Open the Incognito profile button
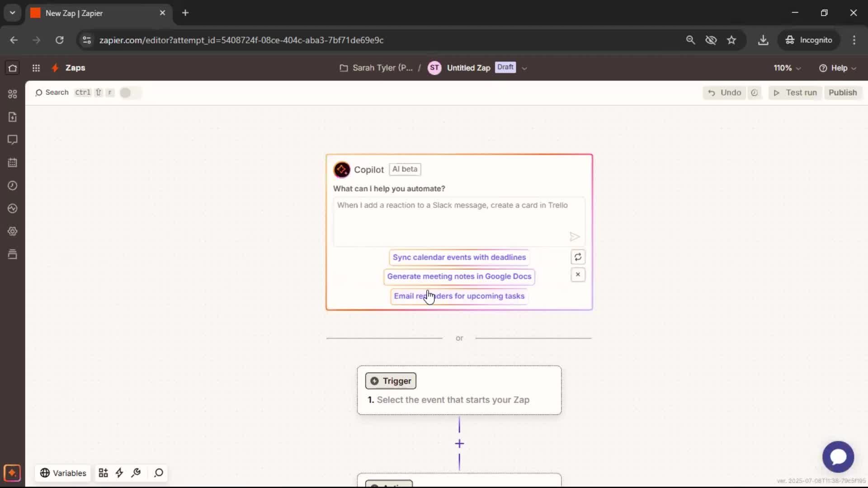 point(808,40)
